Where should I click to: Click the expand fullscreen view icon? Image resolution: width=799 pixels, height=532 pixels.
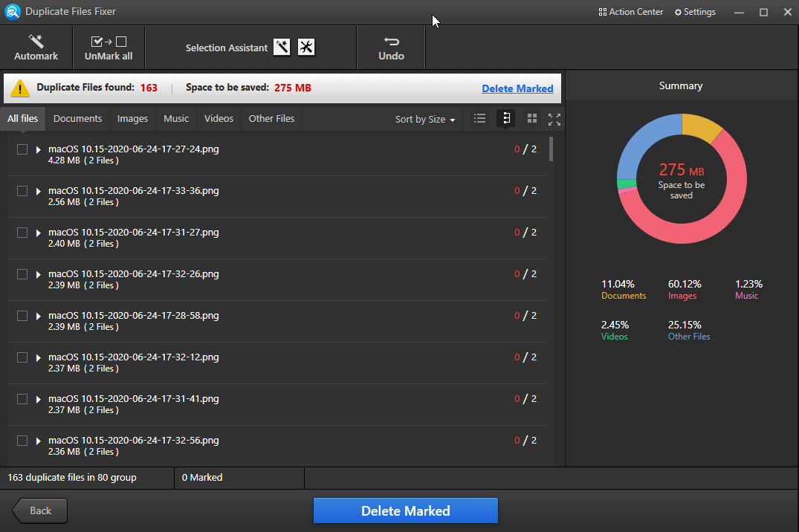coord(554,118)
